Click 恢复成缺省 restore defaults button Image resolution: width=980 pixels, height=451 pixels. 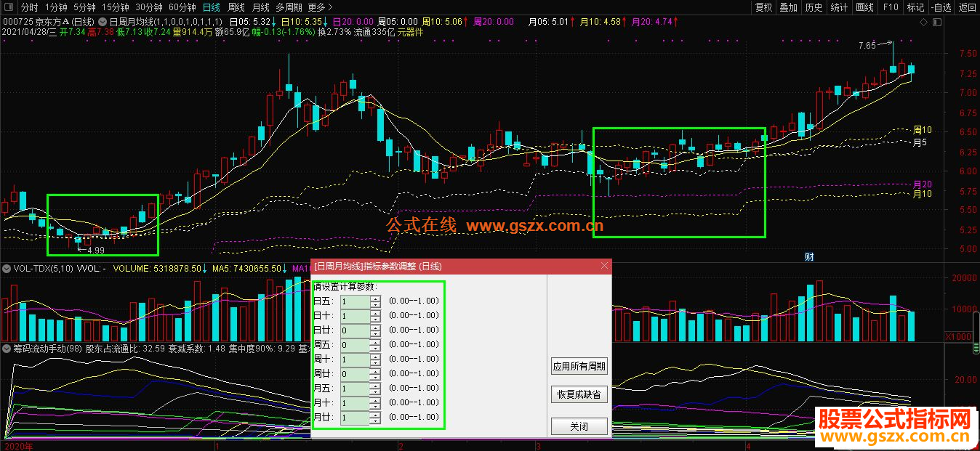[x=579, y=394]
